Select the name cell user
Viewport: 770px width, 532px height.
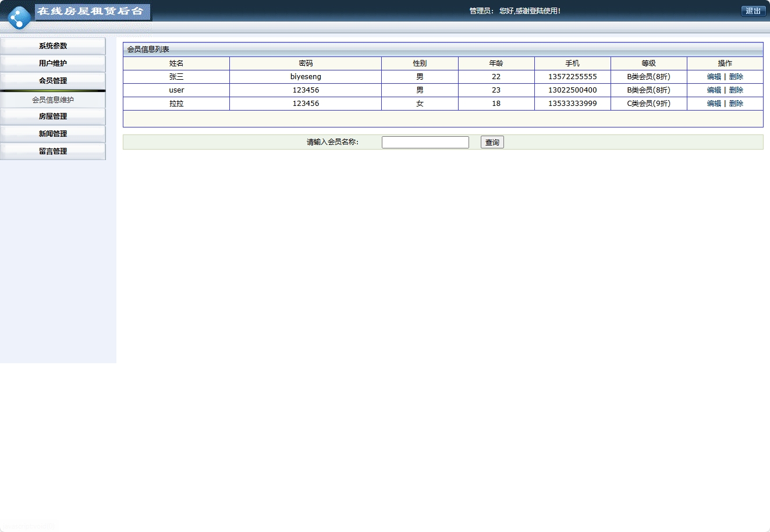tap(176, 90)
